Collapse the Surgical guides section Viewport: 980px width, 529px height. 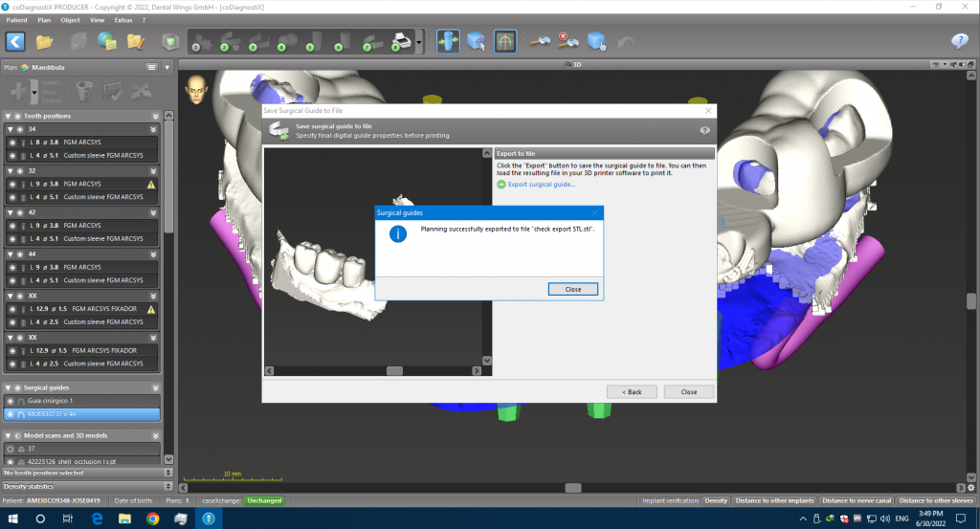[154, 386]
